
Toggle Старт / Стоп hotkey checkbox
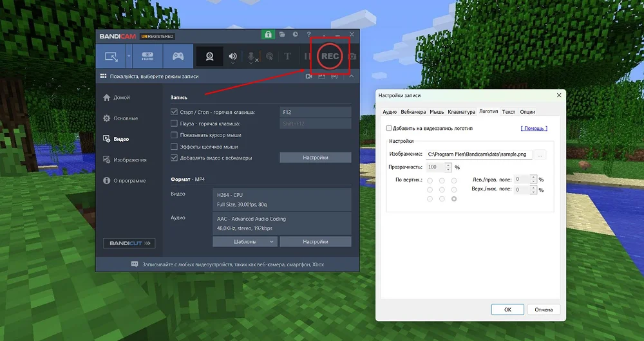174,112
